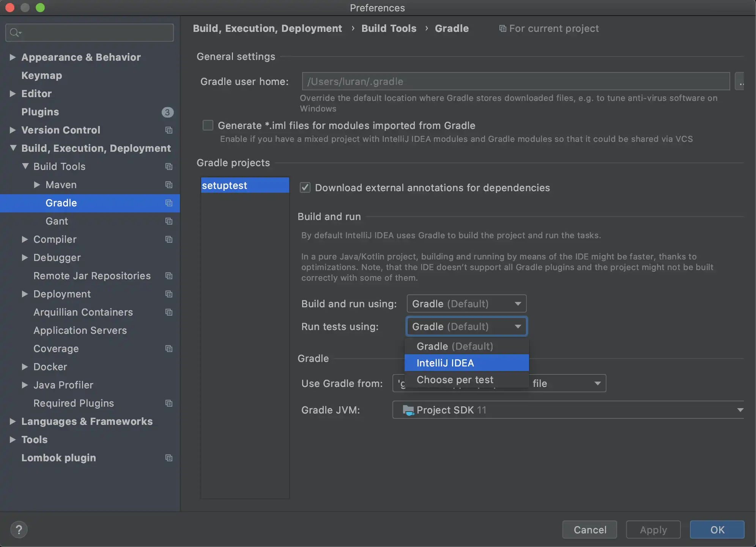
Task: Click project-level icon beside Maven entry
Action: pyautogui.click(x=169, y=185)
